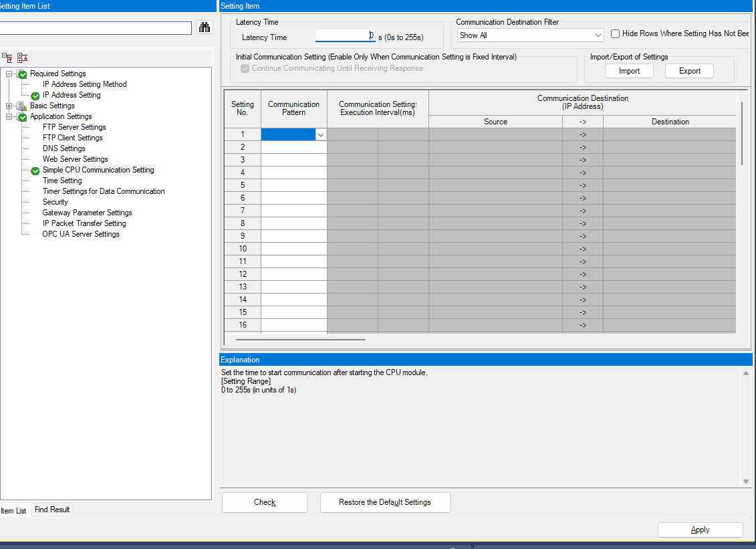756x549 pixels.
Task: Click the Import button
Action: point(629,71)
